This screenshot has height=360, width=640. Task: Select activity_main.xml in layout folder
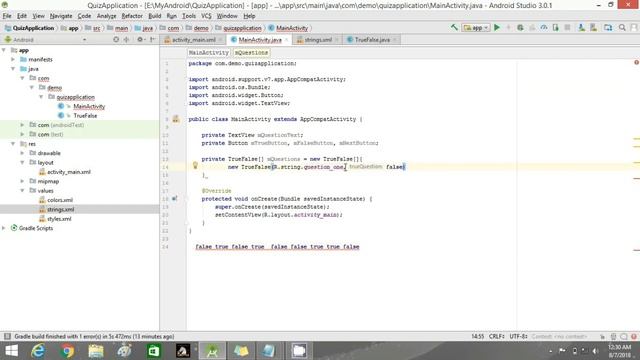pyautogui.click(x=69, y=172)
